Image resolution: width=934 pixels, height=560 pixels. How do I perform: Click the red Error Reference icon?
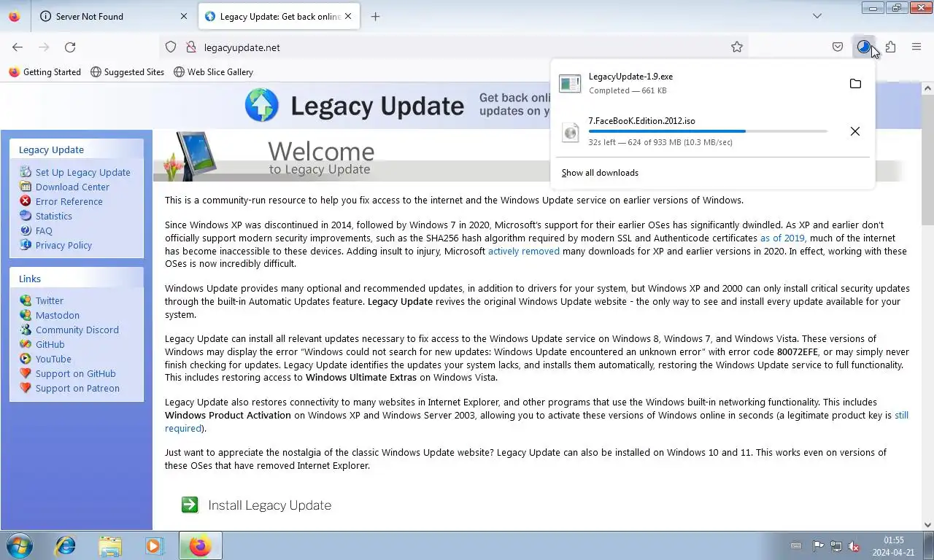26,201
